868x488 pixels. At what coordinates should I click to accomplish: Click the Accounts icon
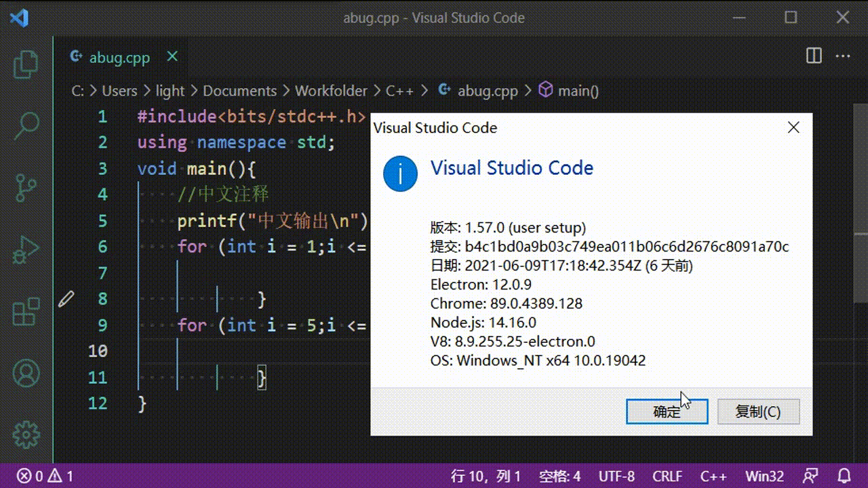coord(25,373)
